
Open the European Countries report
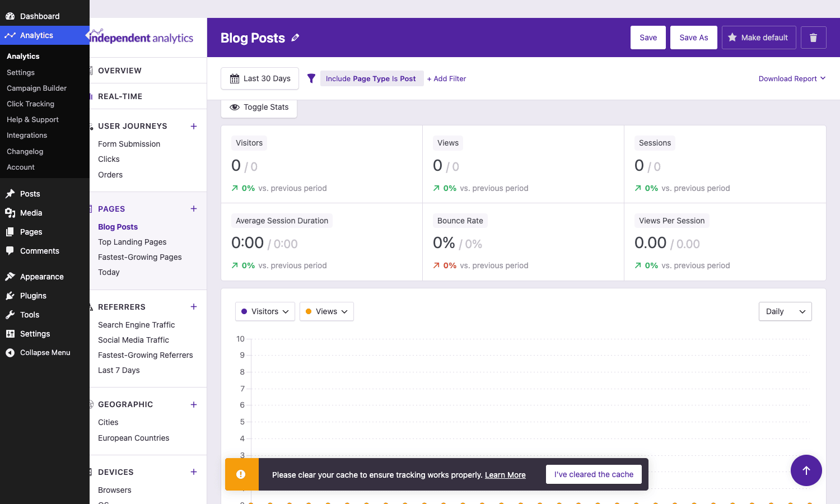click(x=133, y=438)
